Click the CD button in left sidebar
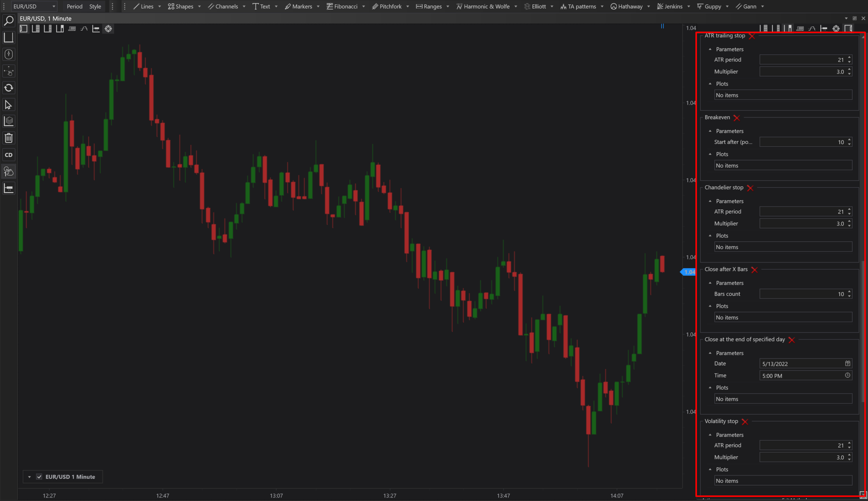The image size is (868, 501). point(8,155)
